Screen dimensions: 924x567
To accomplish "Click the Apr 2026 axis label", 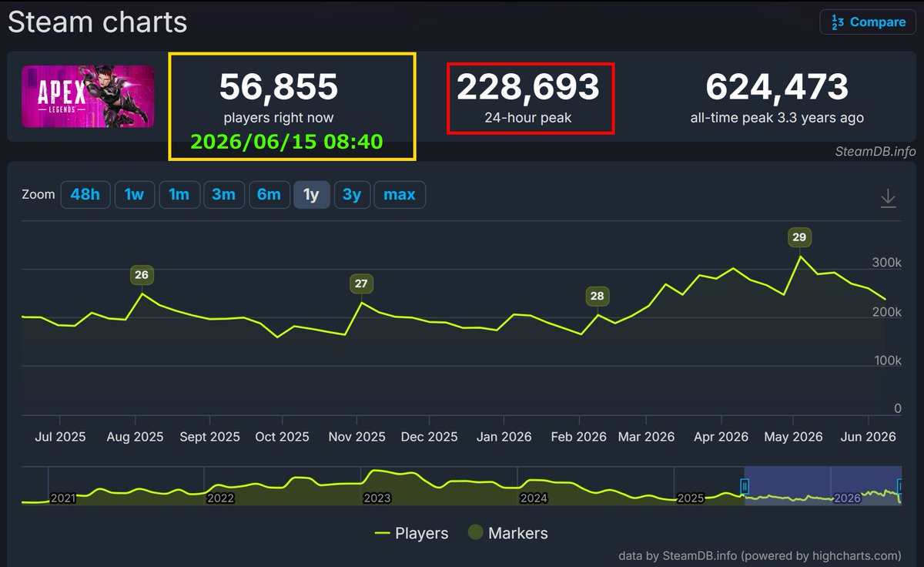I will tap(720, 437).
